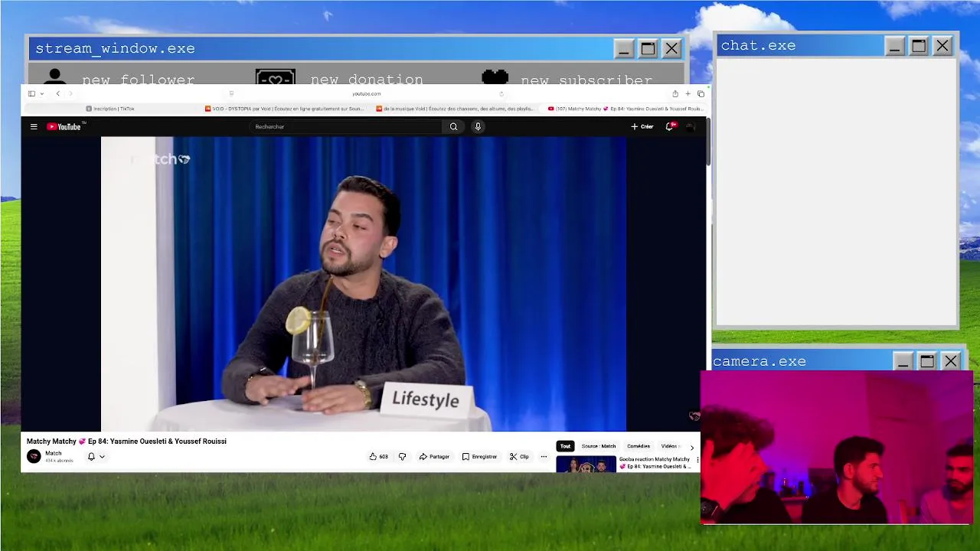
Task: Open the Safari share icon
Action: point(675,93)
